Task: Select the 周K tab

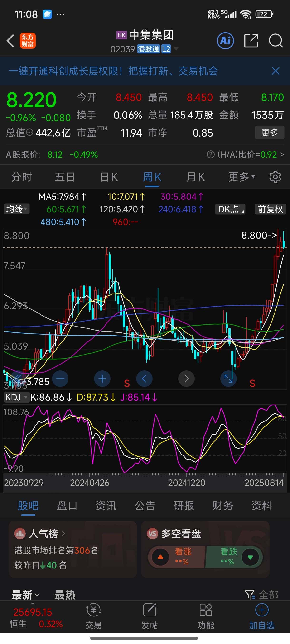Action: [152, 177]
